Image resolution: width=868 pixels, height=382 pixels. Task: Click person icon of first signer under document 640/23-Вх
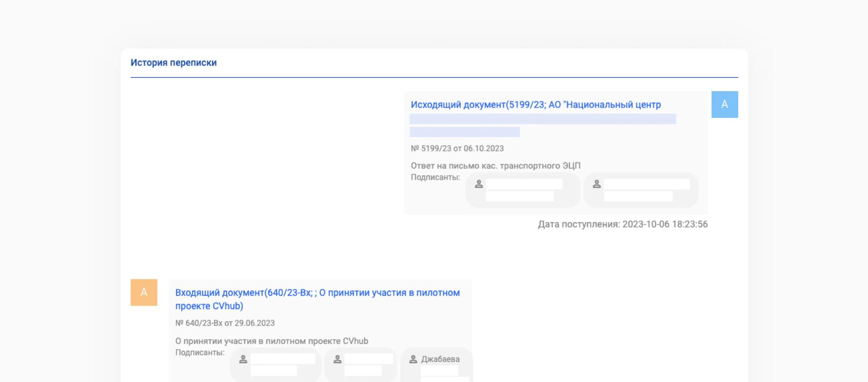[x=243, y=359]
